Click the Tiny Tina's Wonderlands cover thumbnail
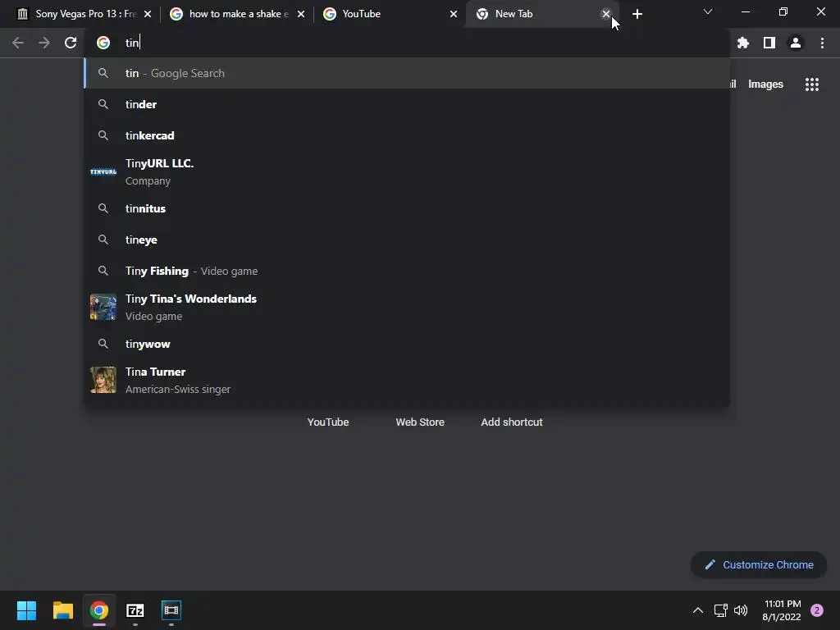This screenshot has width=840, height=630. tap(103, 307)
